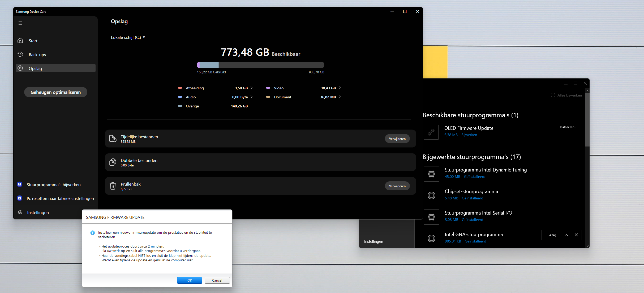Click Alles bijwerken in the driver window
The width and height of the screenshot is (644, 293).
(x=569, y=95)
